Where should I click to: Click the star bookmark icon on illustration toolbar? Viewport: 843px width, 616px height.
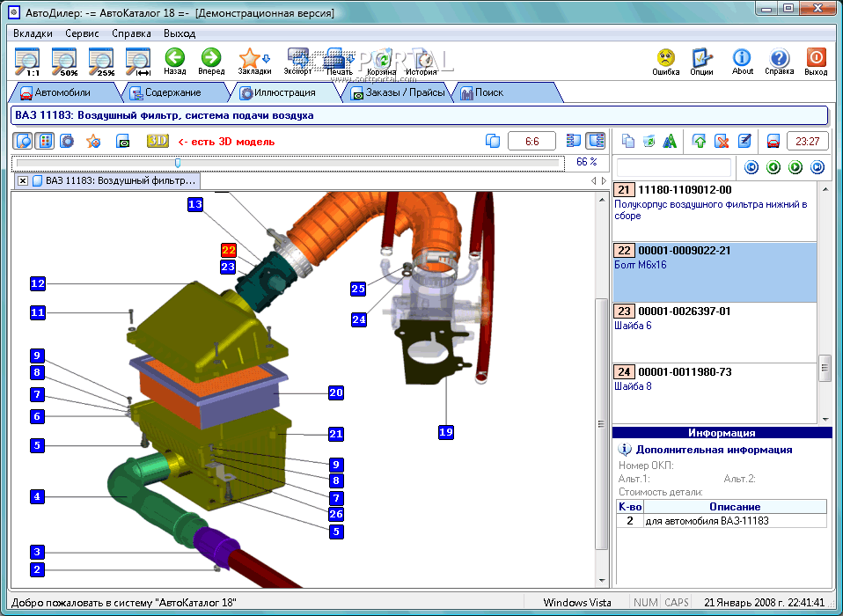[x=93, y=142]
